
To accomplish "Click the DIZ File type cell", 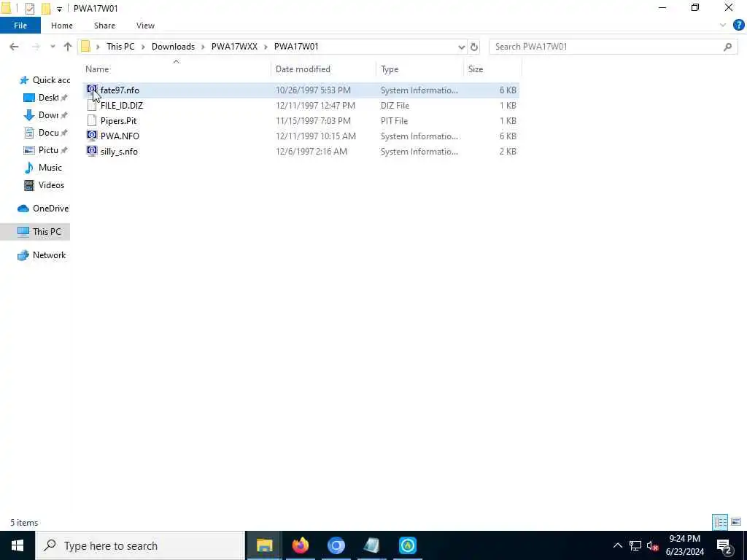I will pyautogui.click(x=395, y=105).
